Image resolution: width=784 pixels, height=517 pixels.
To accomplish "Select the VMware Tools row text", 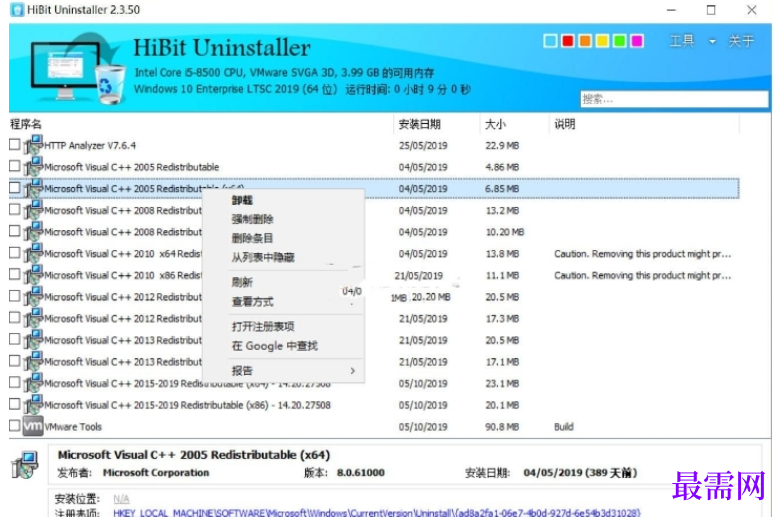I will (x=73, y=426).
